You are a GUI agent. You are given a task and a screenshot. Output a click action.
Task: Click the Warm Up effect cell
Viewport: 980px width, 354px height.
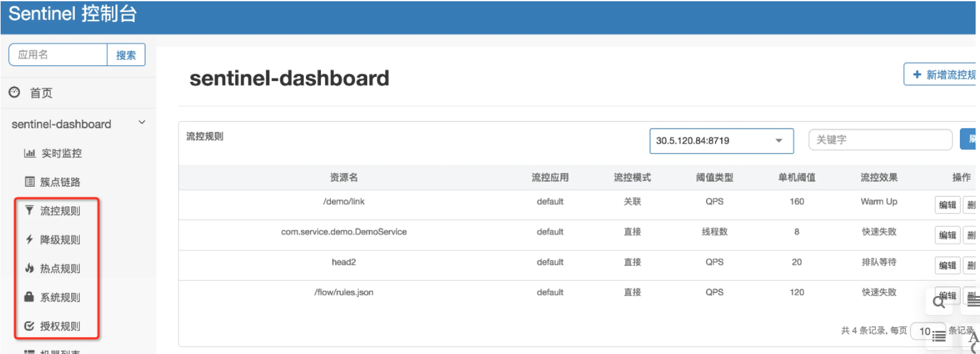tap(879, 202)
